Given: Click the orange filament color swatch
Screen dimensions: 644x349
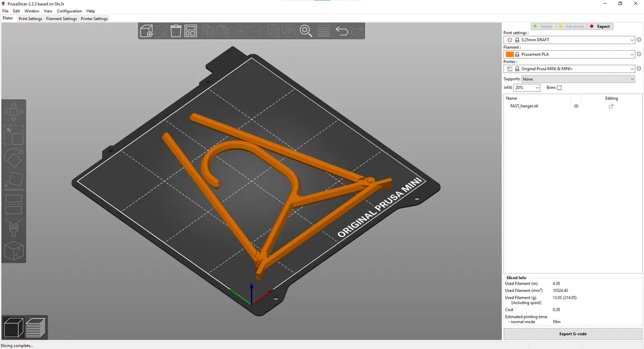Looking at the screenshot, I should tap(510, 54).
